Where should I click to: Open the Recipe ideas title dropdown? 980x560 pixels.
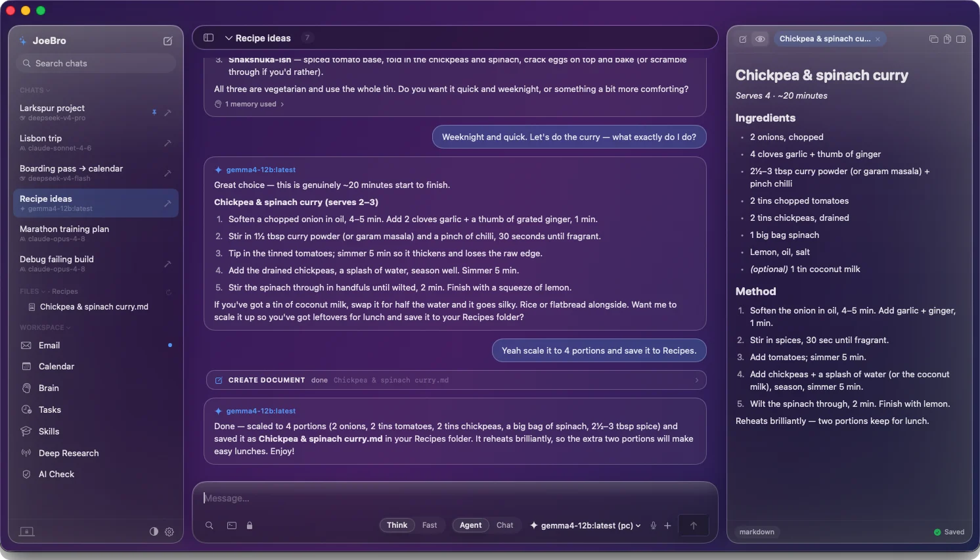[x=257, y=38]
